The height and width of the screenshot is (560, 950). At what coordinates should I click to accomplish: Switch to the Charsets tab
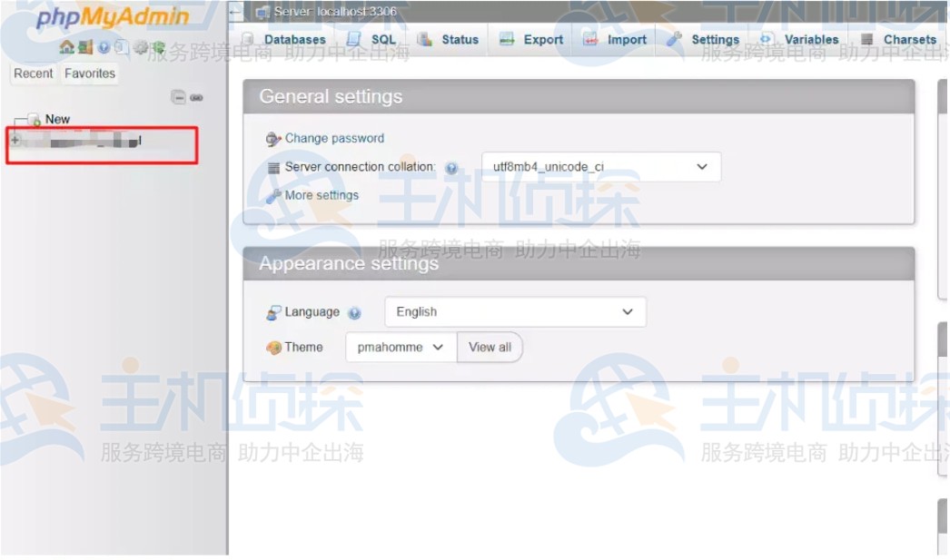coord(899,39)
